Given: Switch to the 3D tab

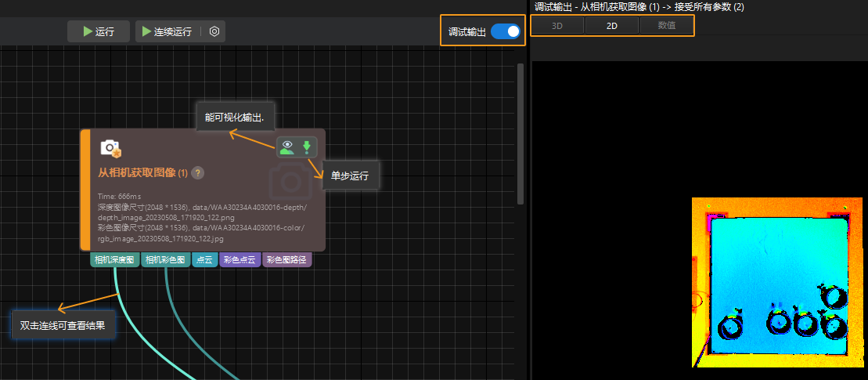Looking at the screenshot, I should 556,26.
